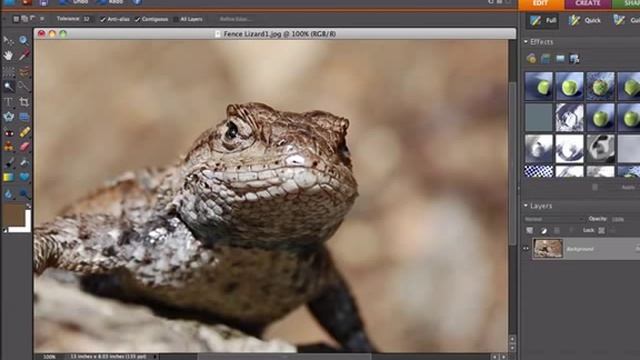Open the brown foreground color swatch
This screenshot has width=640, height=360.
pos(13,215)
